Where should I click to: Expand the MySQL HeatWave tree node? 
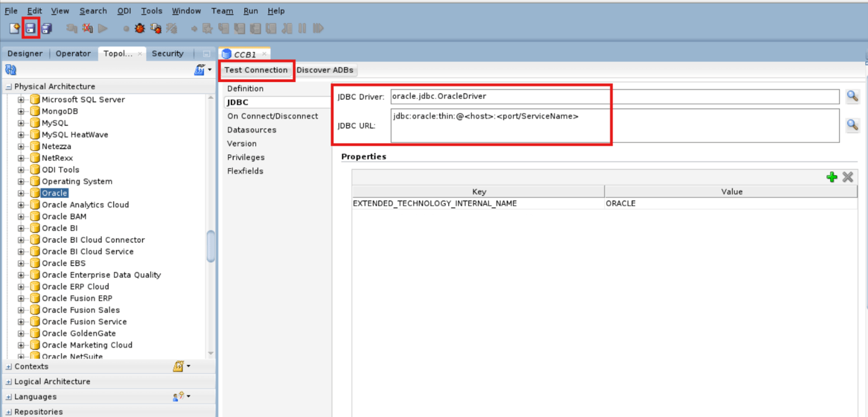pyautogui.click(x=21, y=134)
